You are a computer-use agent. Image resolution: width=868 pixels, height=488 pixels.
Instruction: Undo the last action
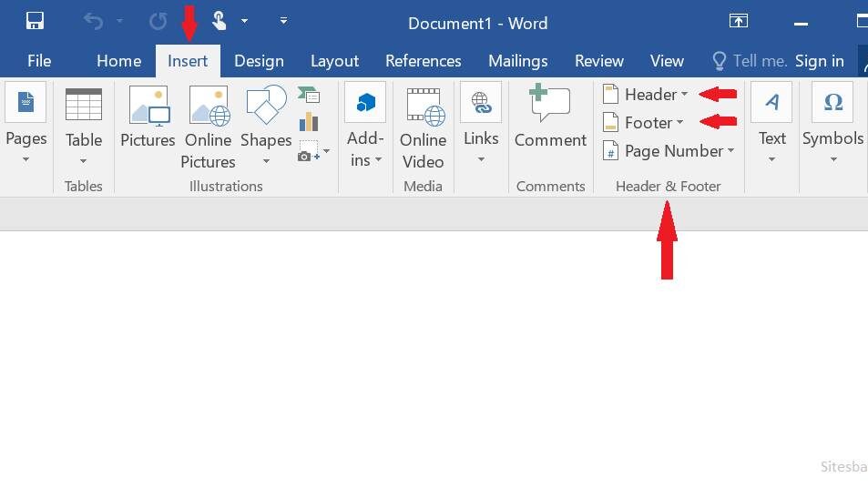pos(93,22)
